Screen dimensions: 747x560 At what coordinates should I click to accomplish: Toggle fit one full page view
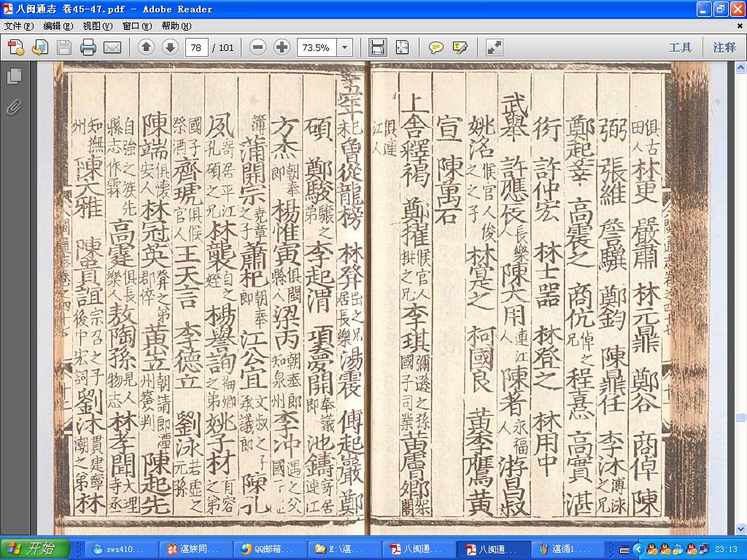(x=403, y=47)
